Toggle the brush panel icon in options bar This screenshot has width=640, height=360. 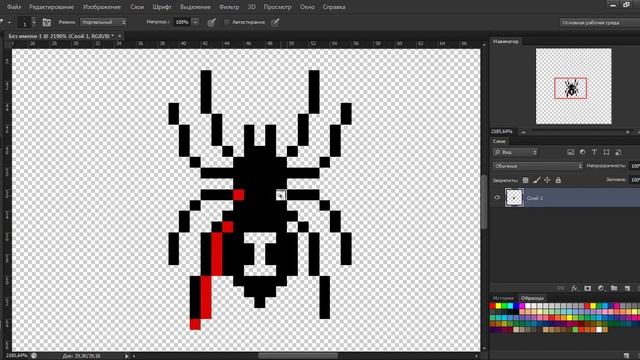[x=47, y=22]
